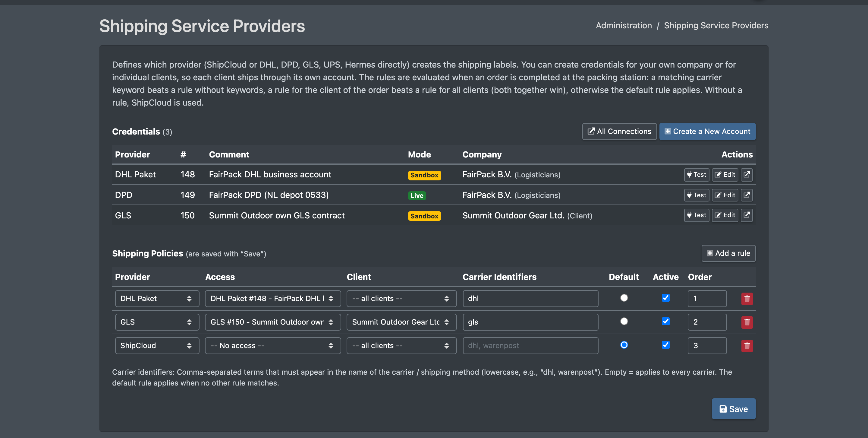The height and width of the screenshot is (438, 868).
Task: Open external link for DPD credential
Action: [x=747, y=195]
